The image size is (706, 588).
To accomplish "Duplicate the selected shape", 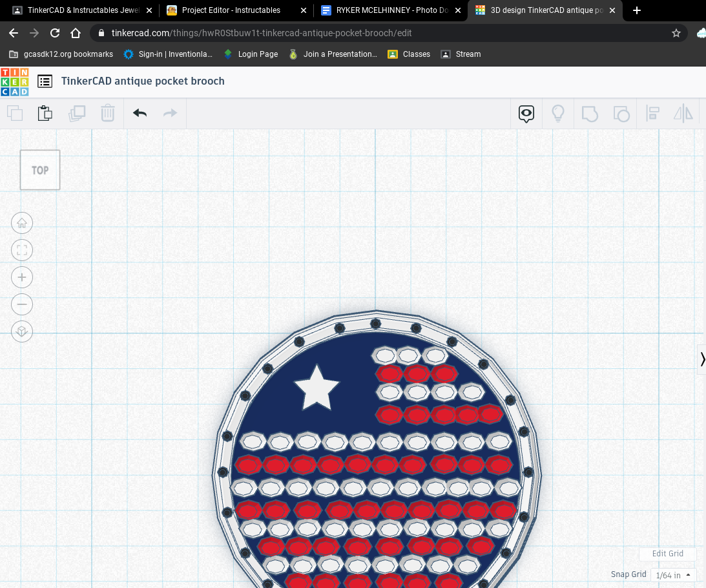I will point(77,113).
